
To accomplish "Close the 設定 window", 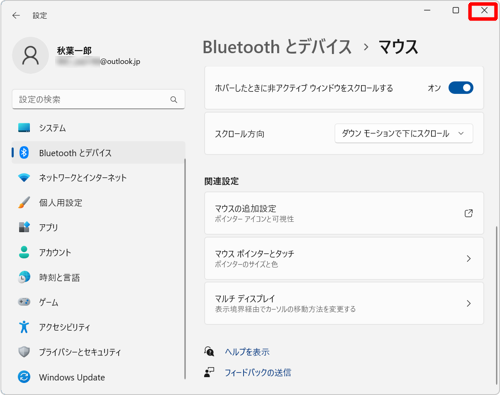I will [484, 11].
